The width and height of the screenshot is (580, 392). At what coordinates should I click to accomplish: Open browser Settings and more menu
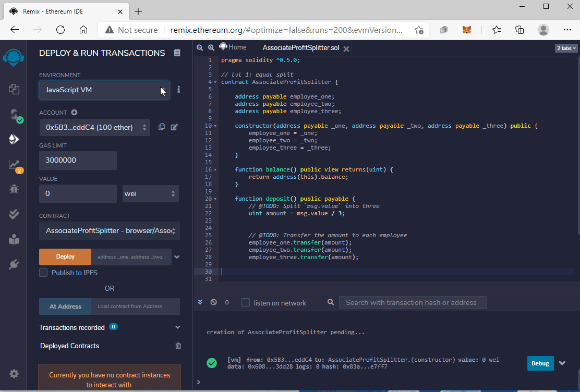(x=567, y=30)
